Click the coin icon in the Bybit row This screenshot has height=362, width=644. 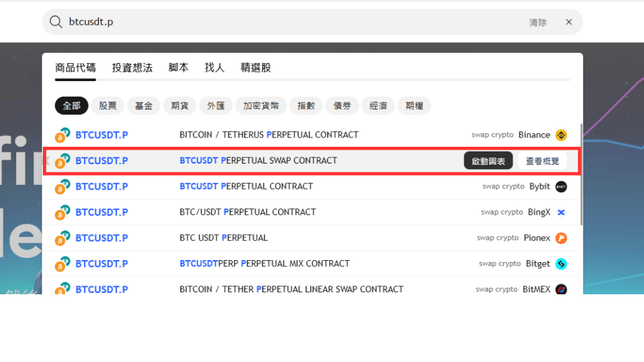click(62, 187)
